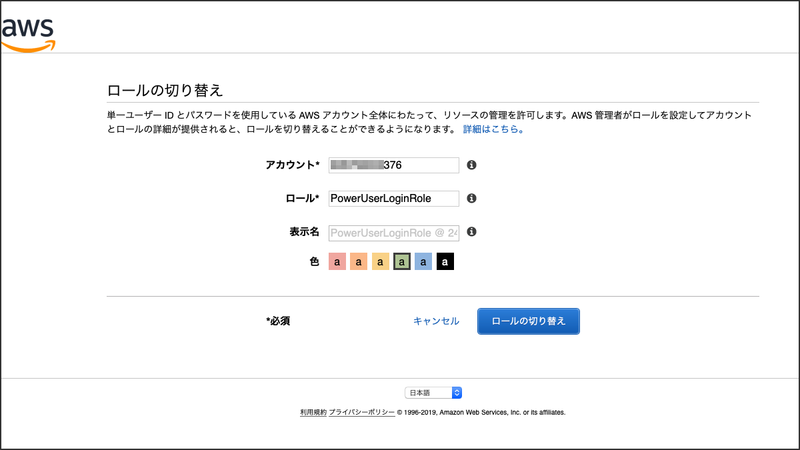Viewport: 800px width, 450px height.
Task: Click the Amazon Web Services copyright text
Action: click(481, 412)
